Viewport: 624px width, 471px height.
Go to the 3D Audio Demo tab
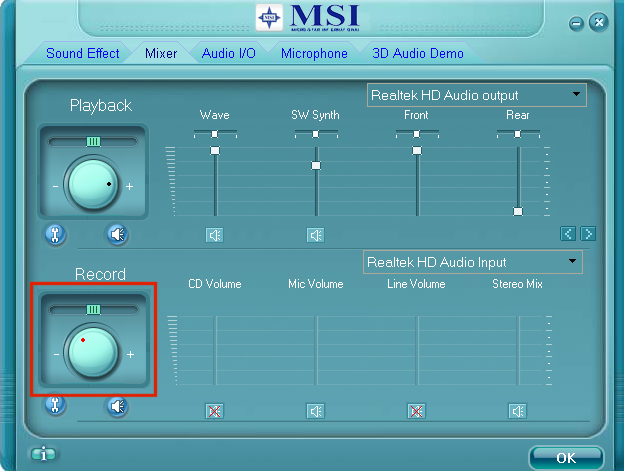click(x=418, y=53)
